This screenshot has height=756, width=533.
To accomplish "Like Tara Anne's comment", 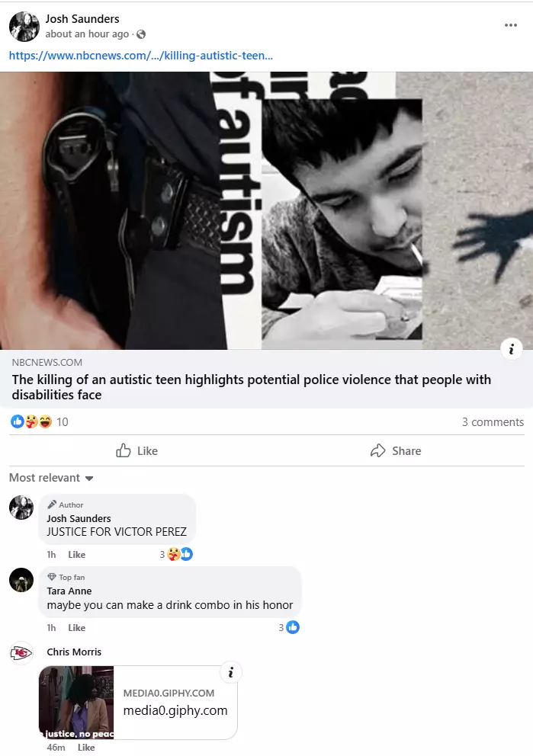I will (77, 628).
